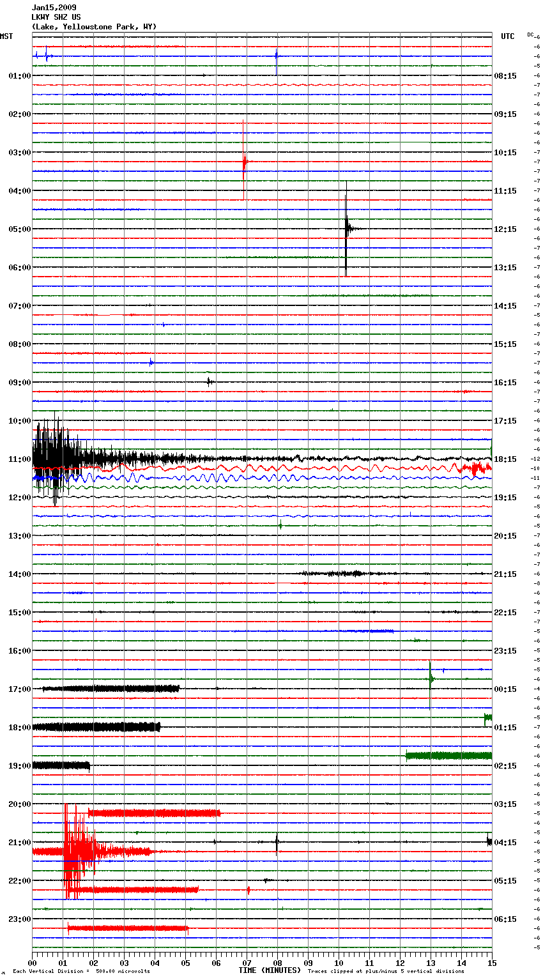Select the 20:00 MST time label

(20, 804)
